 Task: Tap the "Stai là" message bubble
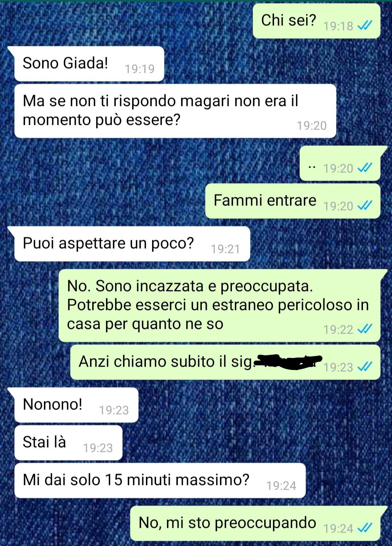tap(68, 443)
